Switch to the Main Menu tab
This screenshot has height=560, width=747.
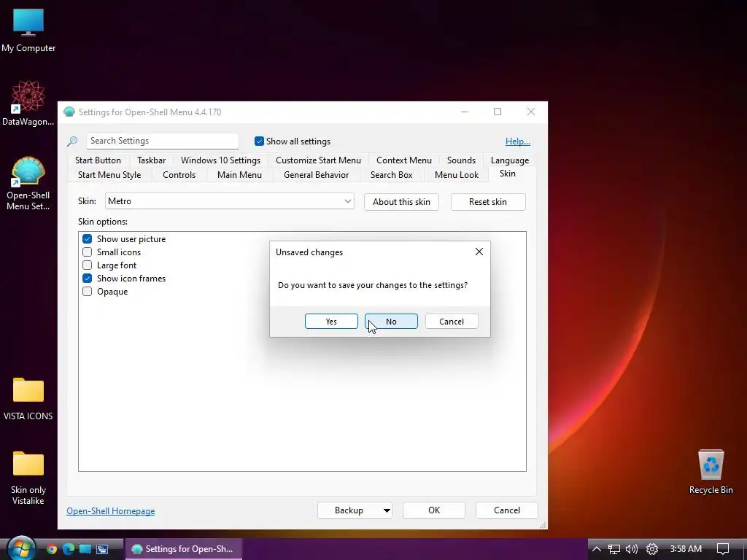pyautogui.click(x=239, y=175)
